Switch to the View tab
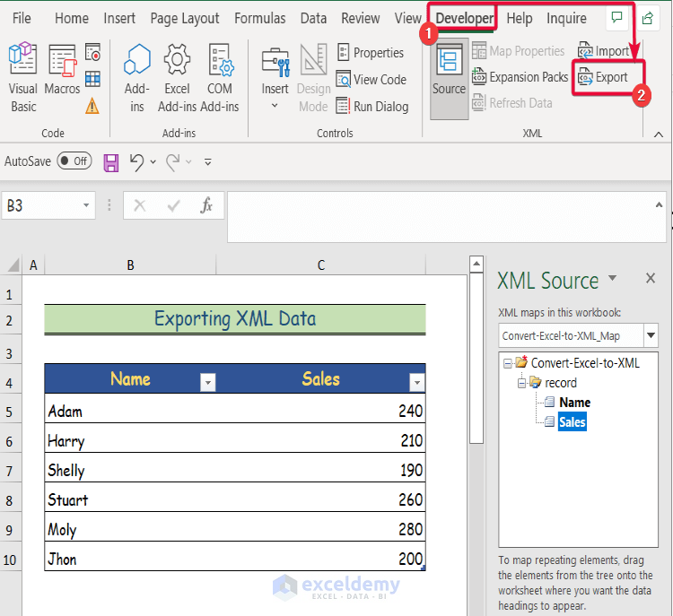 click(x=407, y=19)
